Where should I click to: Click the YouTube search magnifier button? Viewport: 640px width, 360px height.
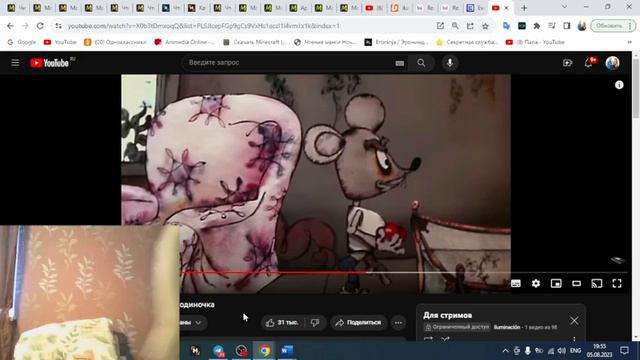coord(421,63)
